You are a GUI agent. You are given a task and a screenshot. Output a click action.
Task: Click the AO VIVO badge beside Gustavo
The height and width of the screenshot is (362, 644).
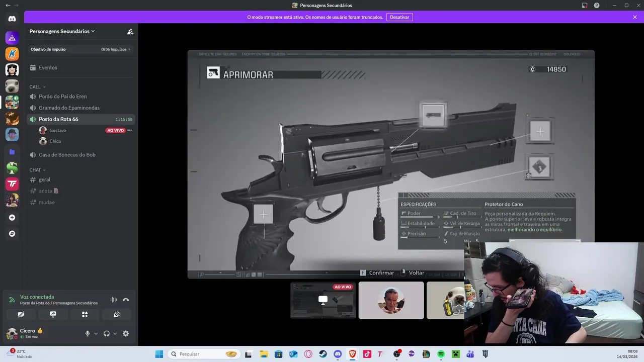coord(115,130)
